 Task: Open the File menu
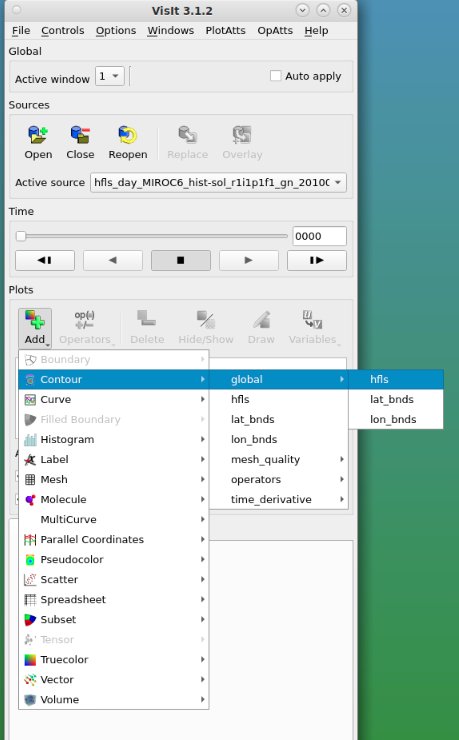[21, 31]
